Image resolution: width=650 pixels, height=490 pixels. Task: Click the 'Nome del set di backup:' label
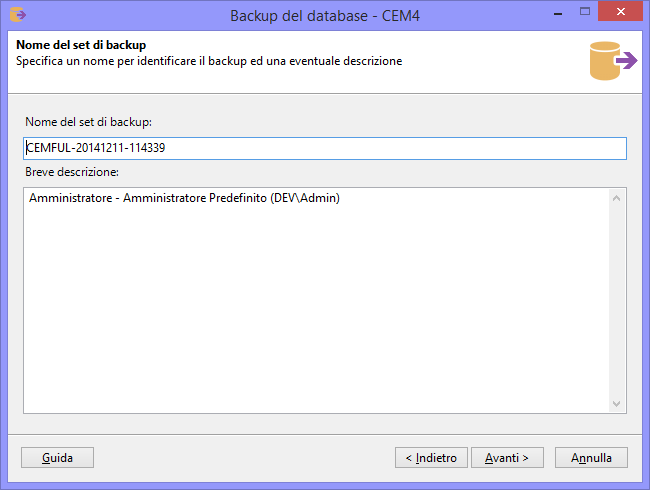pyautogui.click(x=88, y=122)
